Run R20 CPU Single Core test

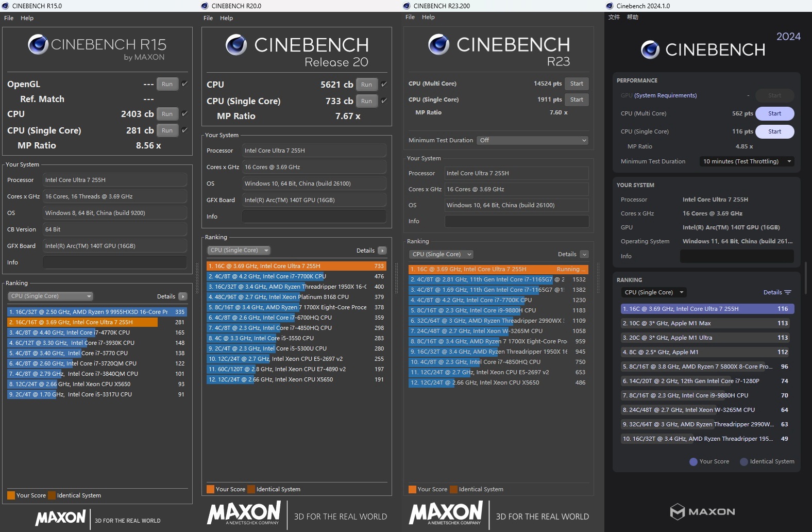[x=367, y=101]
